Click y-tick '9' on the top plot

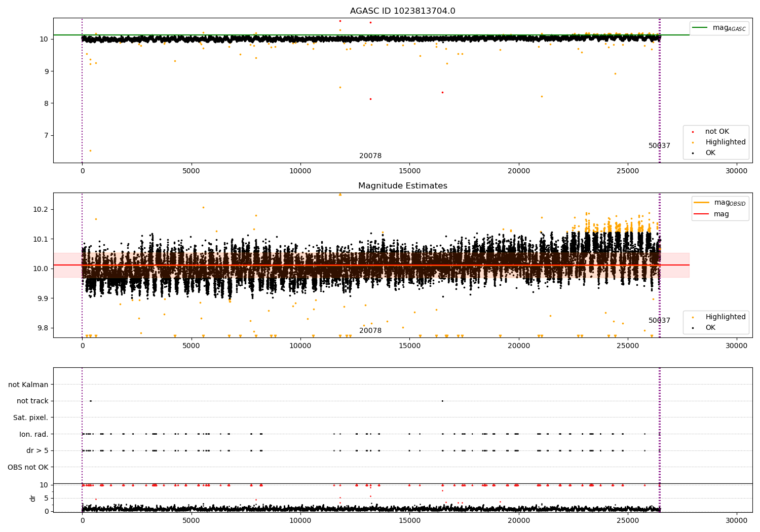coord(46,71)
